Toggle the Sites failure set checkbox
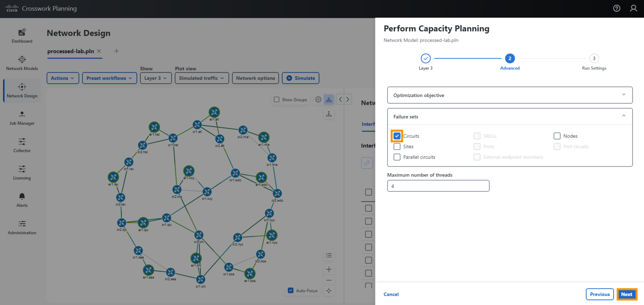644x305 pixels. tap(397, 146)
